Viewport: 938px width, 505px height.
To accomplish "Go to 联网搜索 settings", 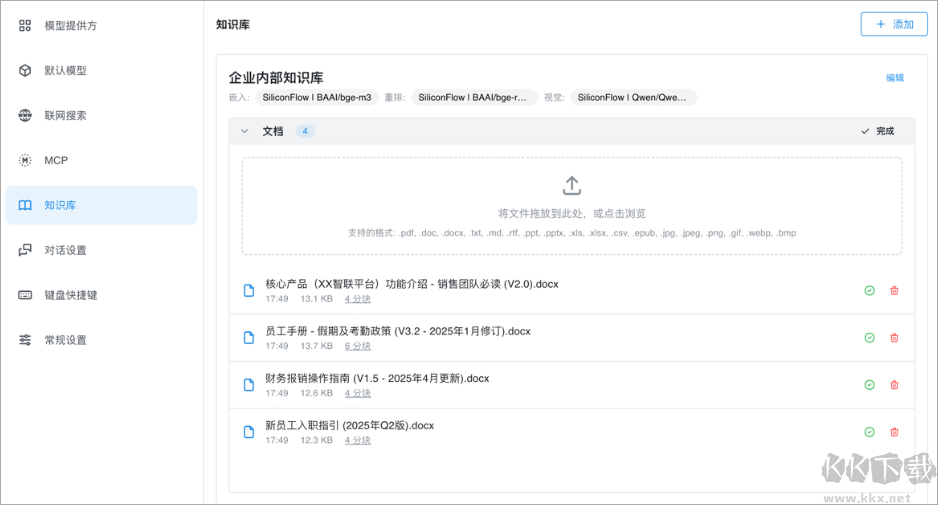I will click(x=102, y=115).
